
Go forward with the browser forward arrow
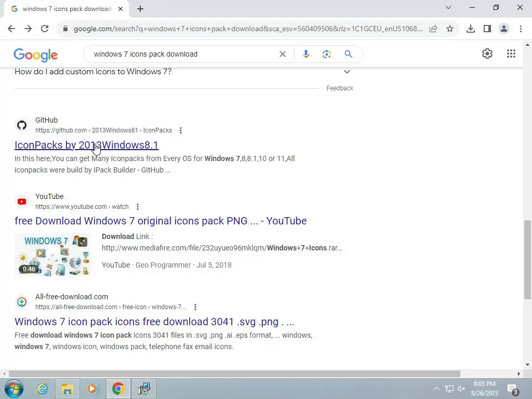pos(28,29)
